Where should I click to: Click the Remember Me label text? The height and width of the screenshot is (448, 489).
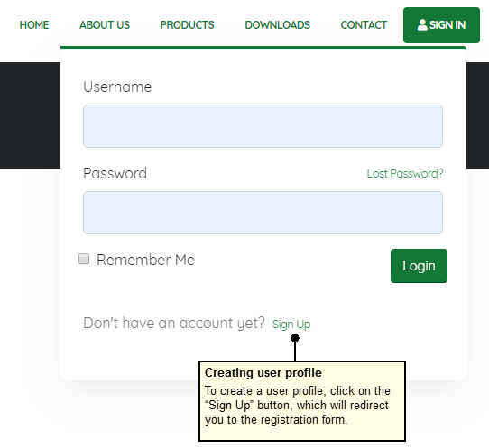point(145,260)
